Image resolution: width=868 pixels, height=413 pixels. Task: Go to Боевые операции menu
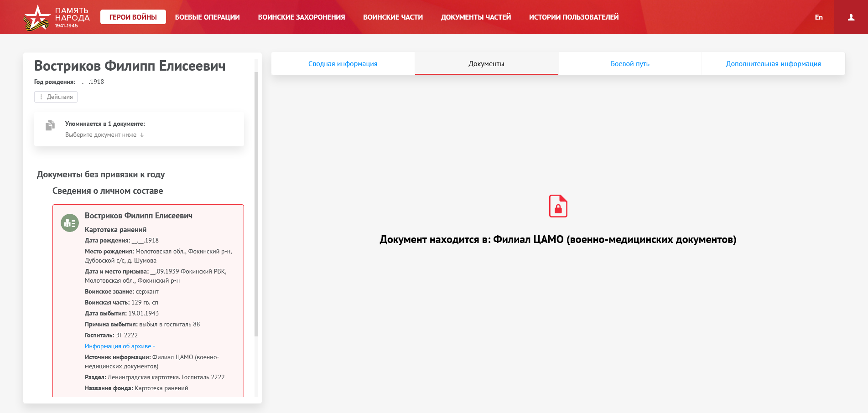pyautogui.click(x=207, y=17)
